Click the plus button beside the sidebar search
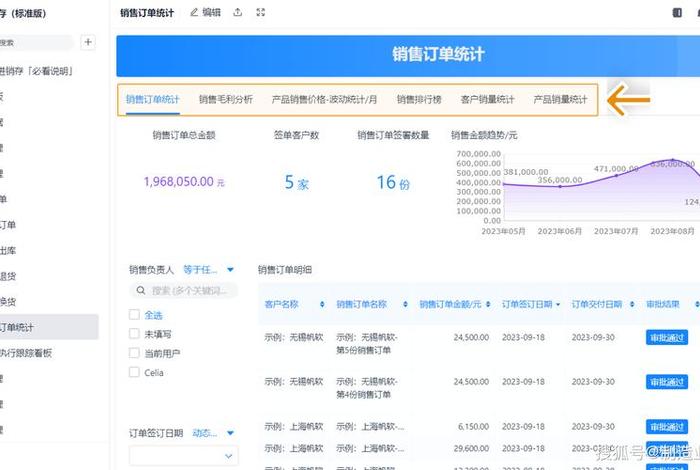This screenshot has height=470, width=700. coord(88,42)
